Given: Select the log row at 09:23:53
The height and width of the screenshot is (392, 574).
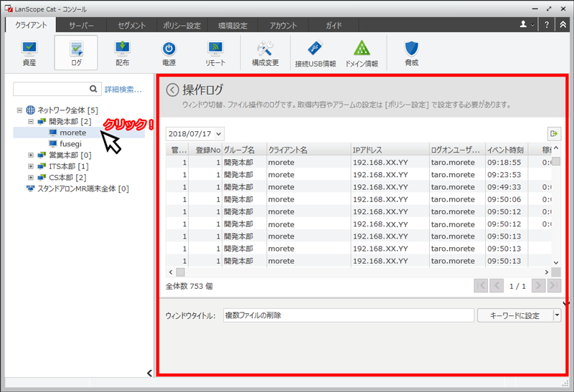Looking at the screenshot, I should tap(359, 174).
